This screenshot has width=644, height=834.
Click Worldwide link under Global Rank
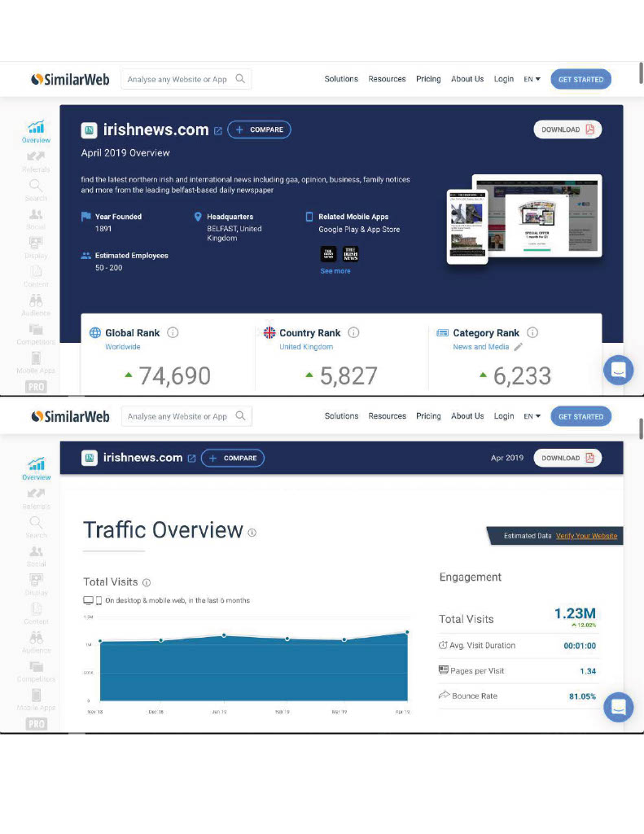tap(123, 347)
